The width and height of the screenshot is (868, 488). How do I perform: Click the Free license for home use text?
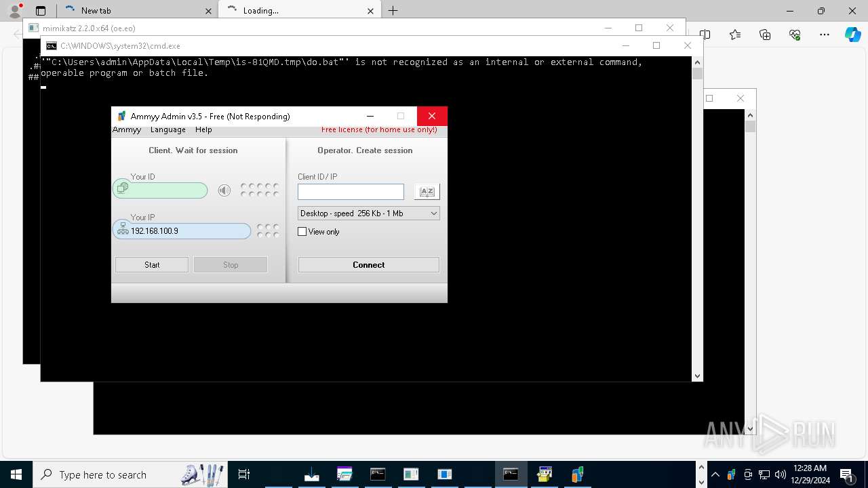(379, 129)
